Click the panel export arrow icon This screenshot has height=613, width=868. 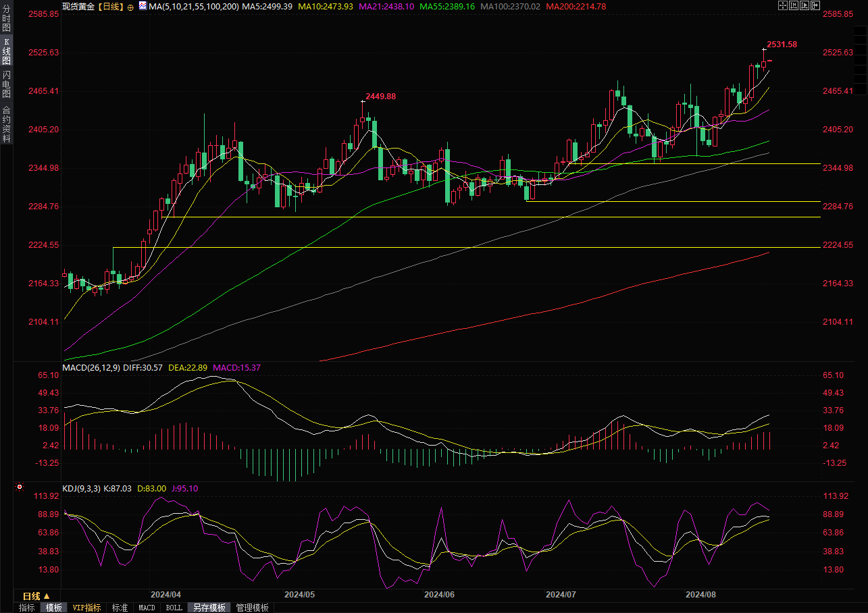pyautogui.click(x=817, y=5)
